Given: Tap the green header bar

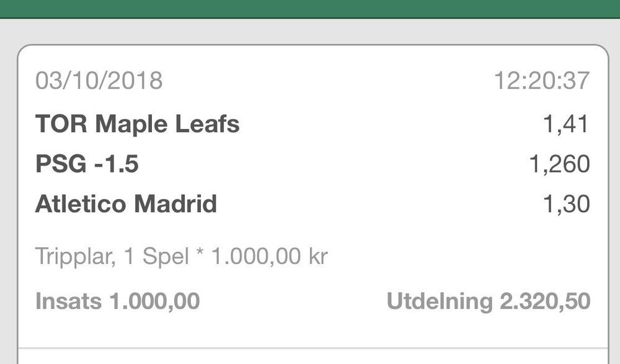Looking at the screenshot, I should (310, 8).
